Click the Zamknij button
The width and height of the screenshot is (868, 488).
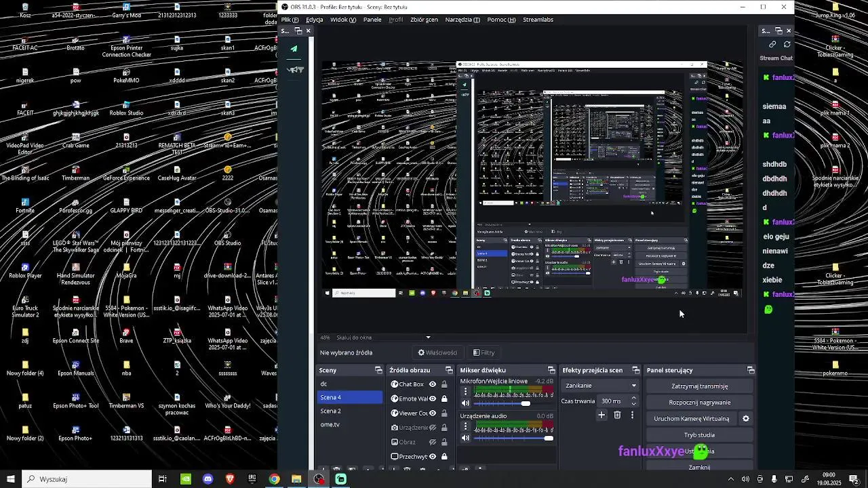pos(700,467)
